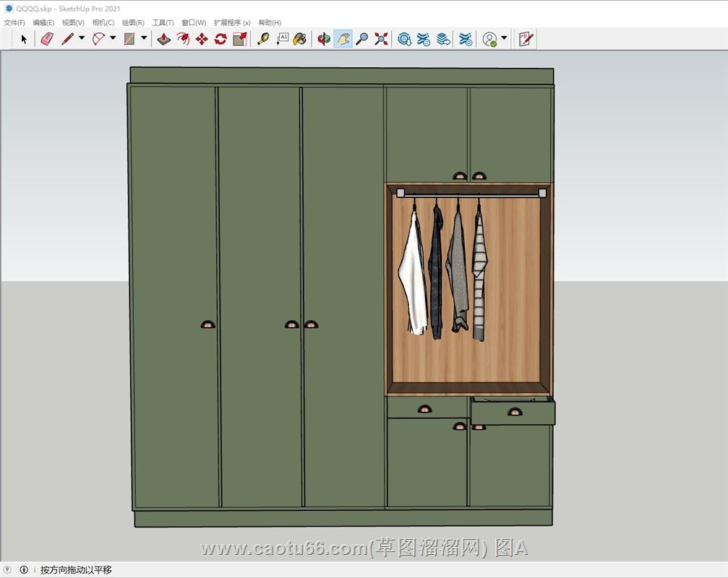Choose the Paint Bucket tool
This screenshot has height=578, width=728.
click(x=301, y=39)
